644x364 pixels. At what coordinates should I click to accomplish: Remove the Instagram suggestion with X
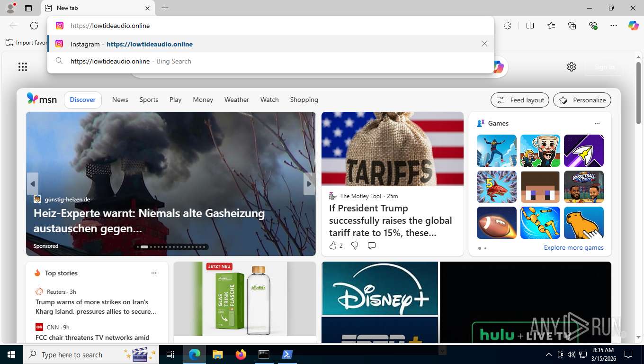484,44
